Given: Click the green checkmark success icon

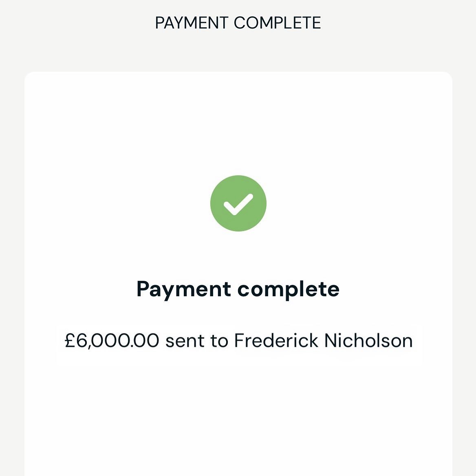Looking at the screenshot, I should click(x=238, y=203).
